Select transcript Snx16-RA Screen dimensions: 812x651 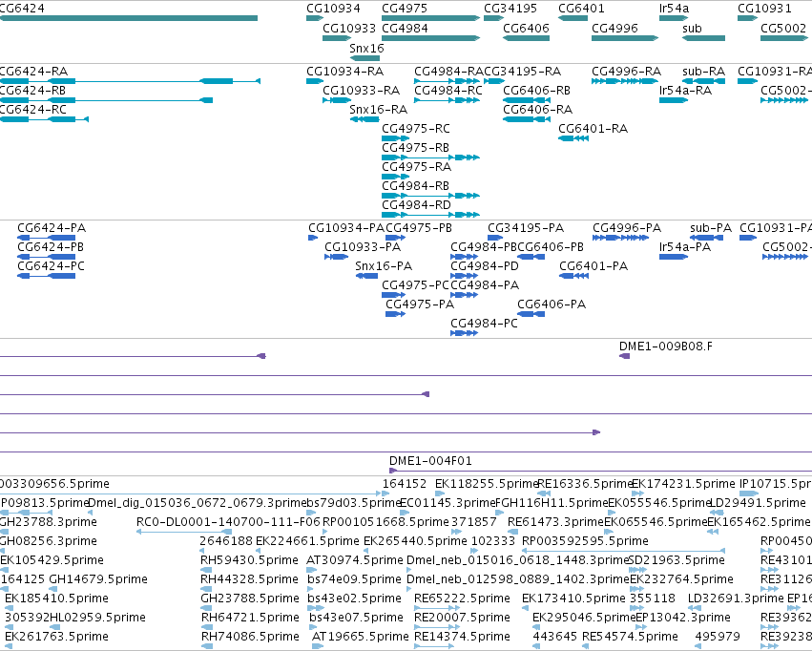[x=364, y=119]
